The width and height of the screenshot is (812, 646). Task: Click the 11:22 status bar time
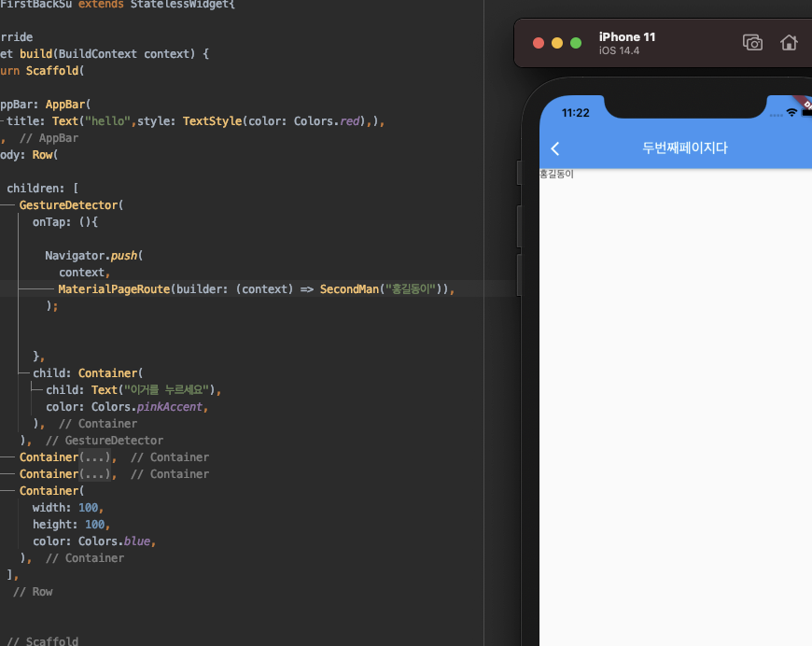click(x=575, y=113)
